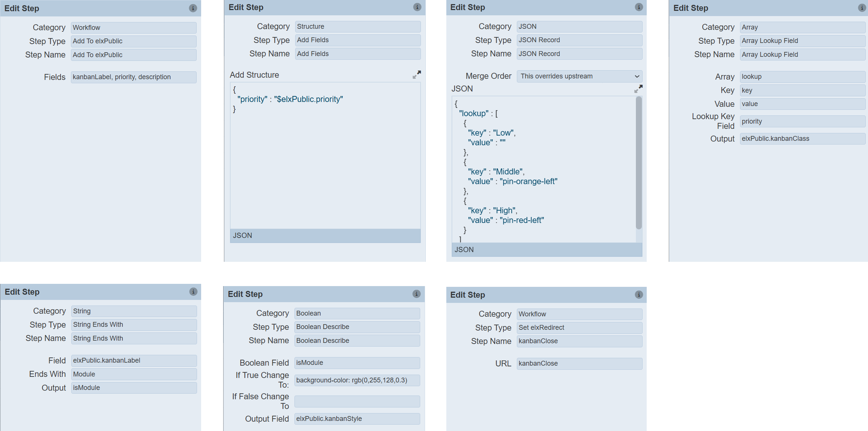Click info icon on kanbanClose step panel
Image resolution: width=868 pixels, height=431 pixels.
638,295
